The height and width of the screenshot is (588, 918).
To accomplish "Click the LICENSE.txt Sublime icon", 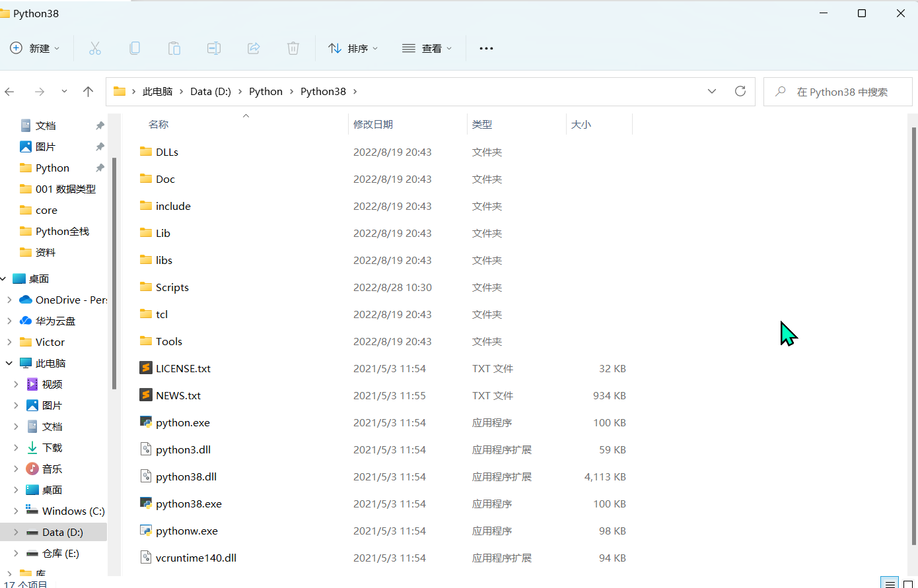I will (146, 368).
